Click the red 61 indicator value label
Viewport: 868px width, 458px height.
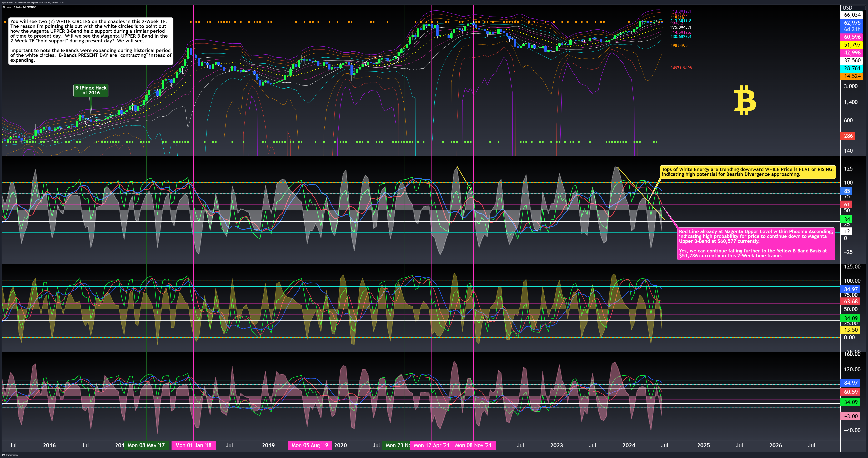tap(847, 205)
